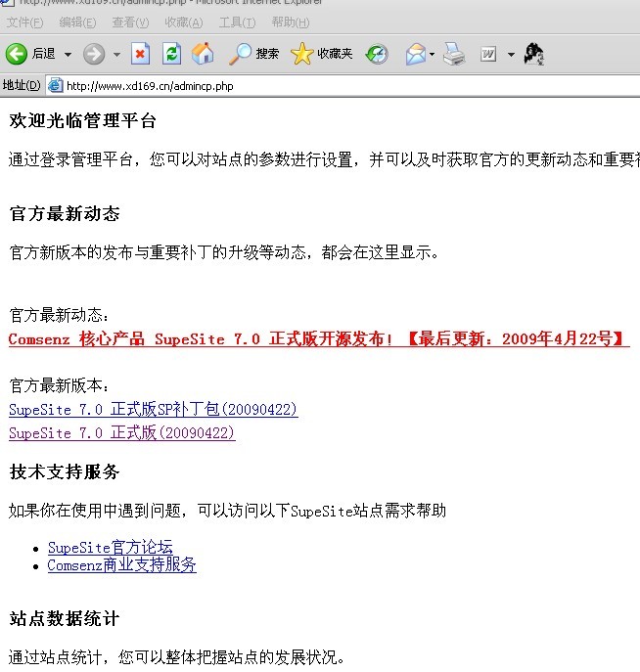This screenshot has width=640, height=672.
Task: Open the History clock icon
Action: (377, 55)
